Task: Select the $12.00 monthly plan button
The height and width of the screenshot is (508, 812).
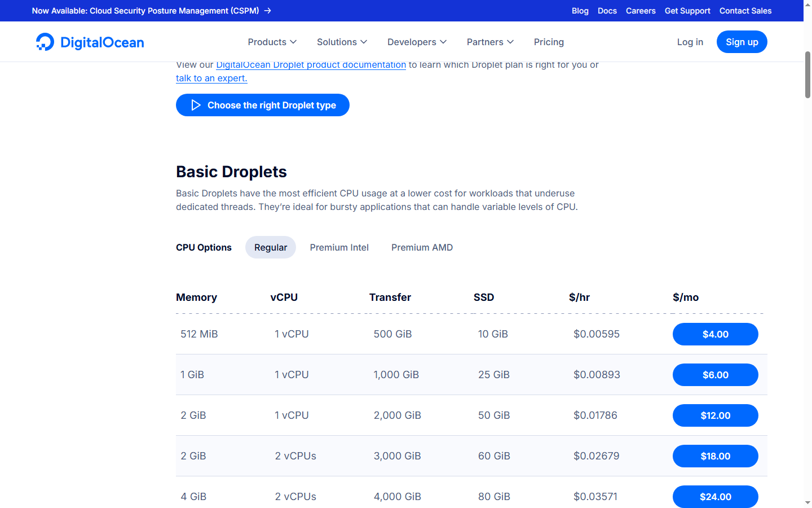Action: click(716, 415)
